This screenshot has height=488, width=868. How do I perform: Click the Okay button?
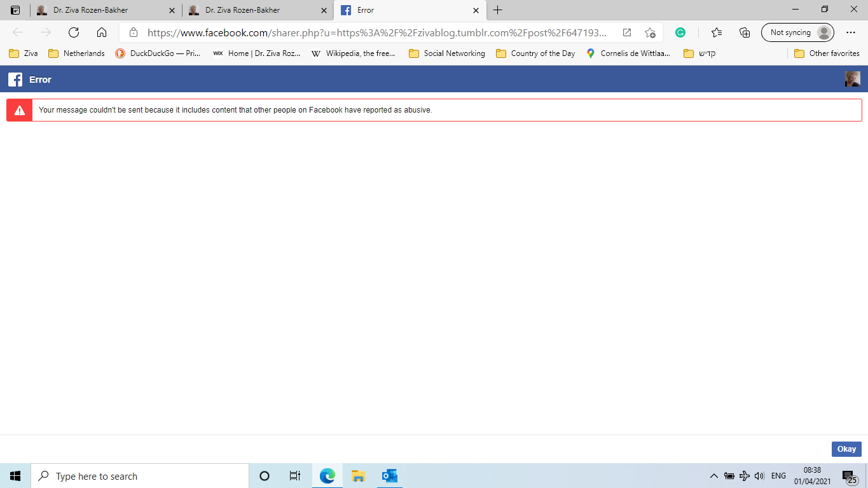click(846, 449)
